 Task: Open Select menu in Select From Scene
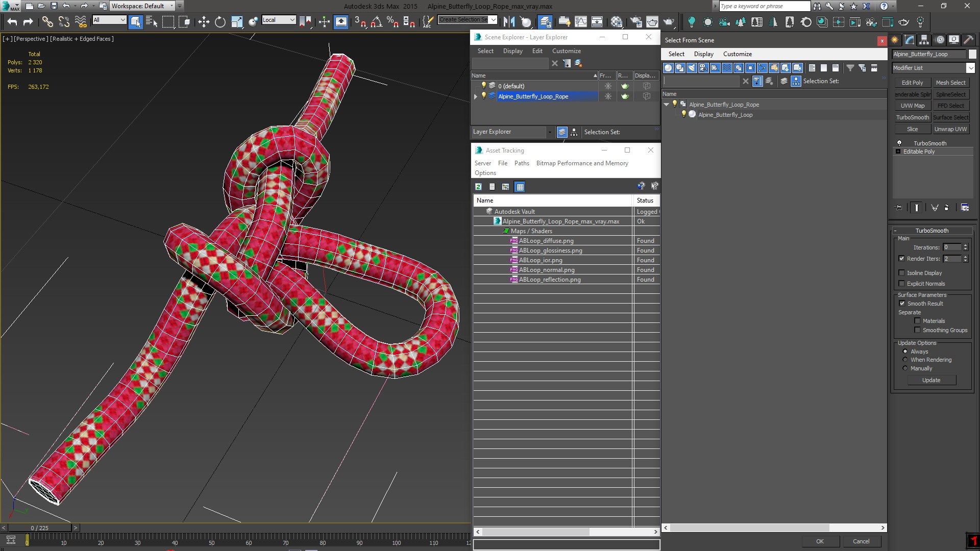click(x=676, y=54)
